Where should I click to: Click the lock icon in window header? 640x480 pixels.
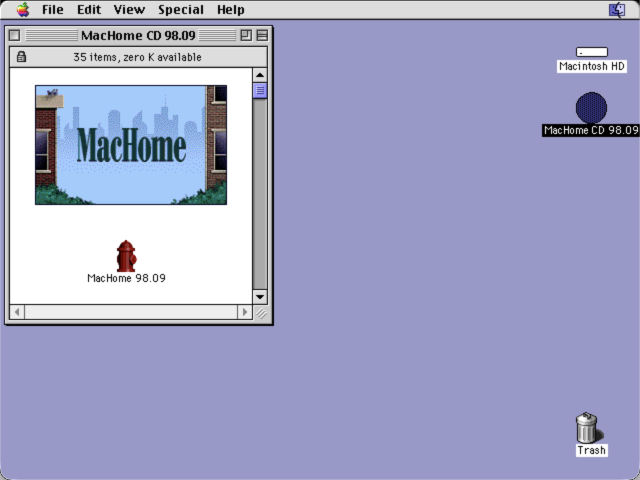point(21,57)
